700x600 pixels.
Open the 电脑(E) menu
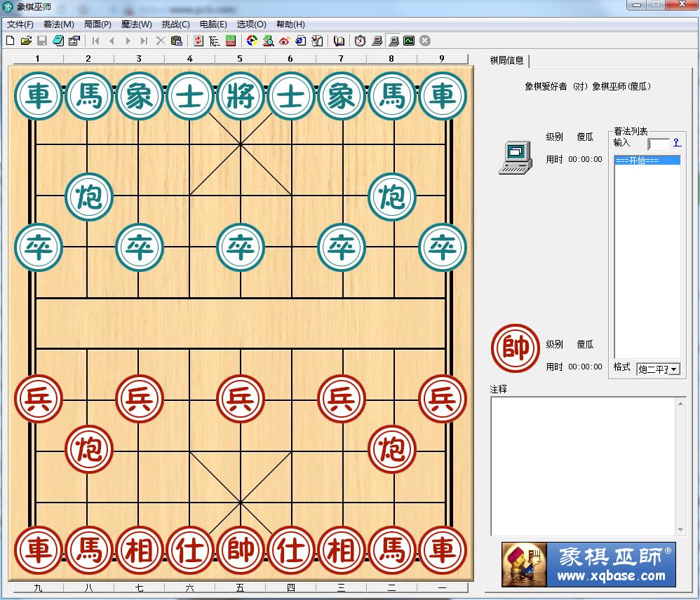(x=212, y=24)
